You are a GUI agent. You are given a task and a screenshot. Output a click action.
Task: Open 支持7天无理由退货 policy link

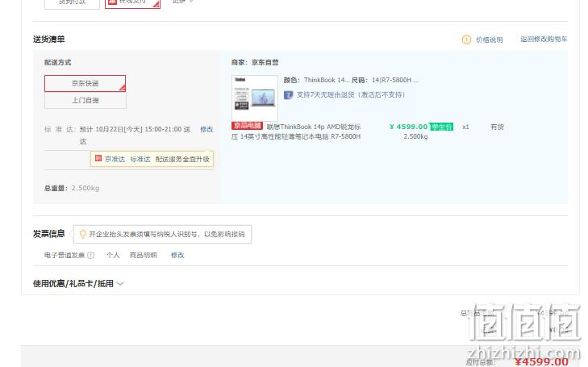point(351,95)
